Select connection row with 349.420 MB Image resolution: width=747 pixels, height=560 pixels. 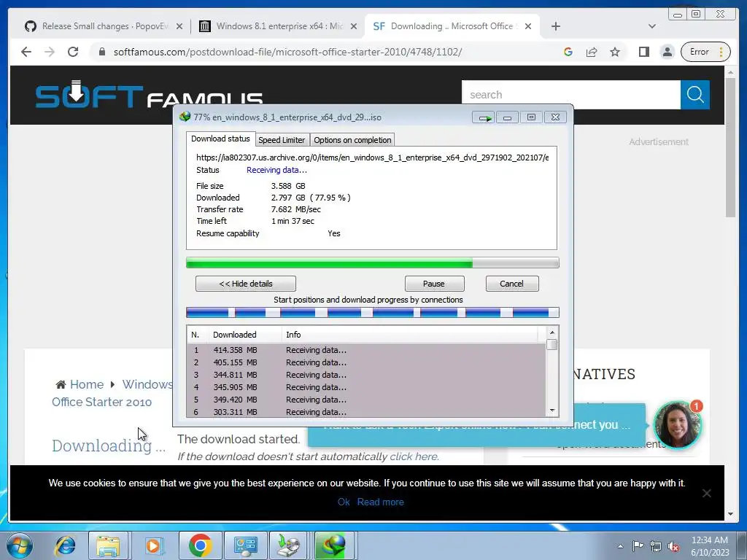point(366,400)
